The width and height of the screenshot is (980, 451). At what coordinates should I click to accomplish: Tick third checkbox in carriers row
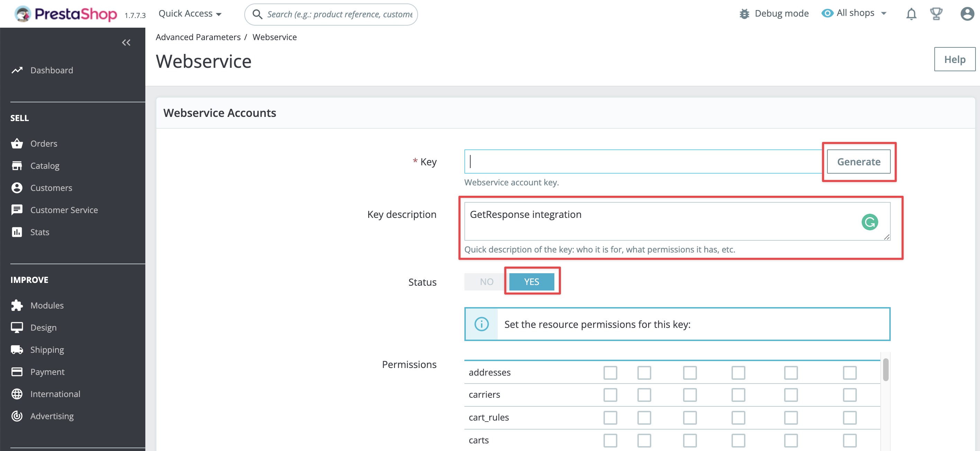[689, 395]
